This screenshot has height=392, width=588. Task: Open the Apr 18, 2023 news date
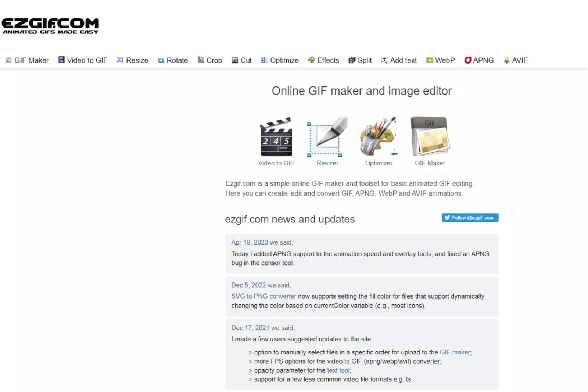point(250,242)
